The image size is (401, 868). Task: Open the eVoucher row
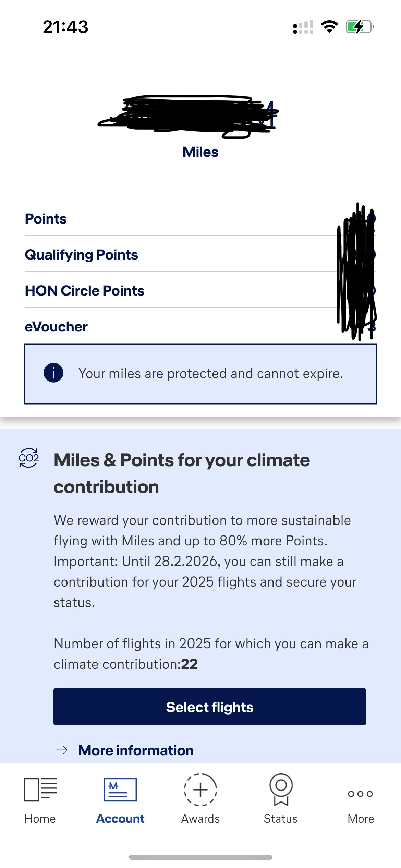coord(56,327)
